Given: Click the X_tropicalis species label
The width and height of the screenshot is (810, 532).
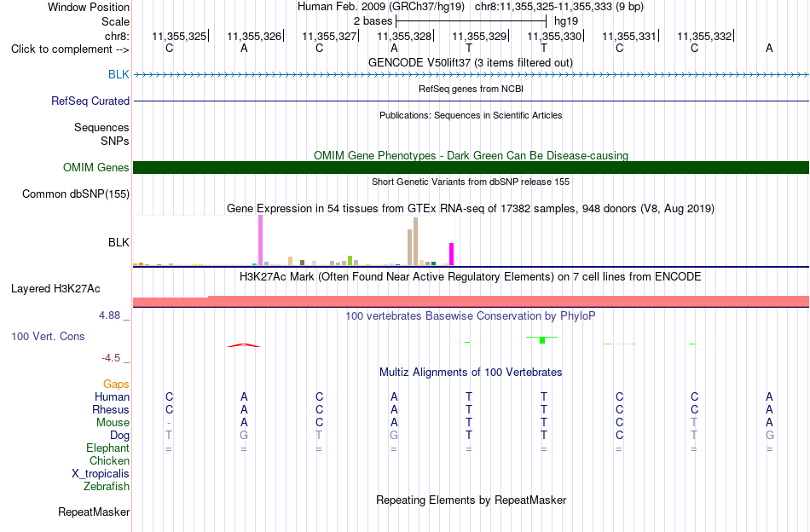Looking at the screenshot, I should pos(101,474).
